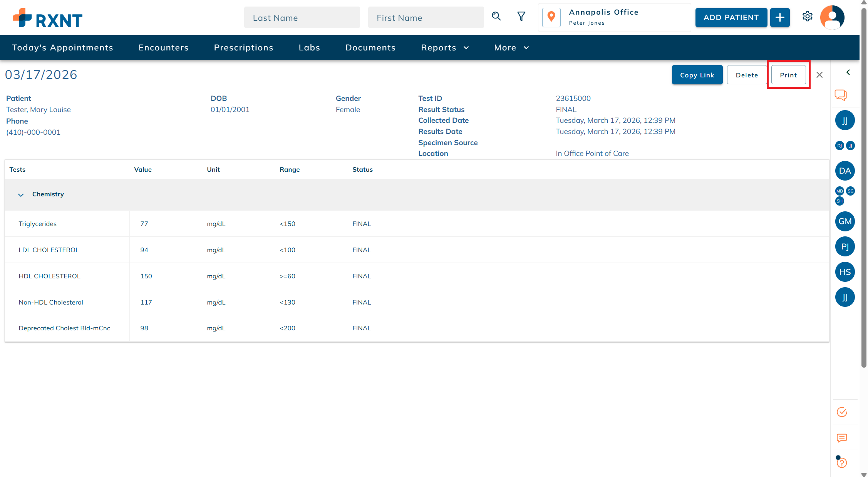The width and height of the screenshot is (868, 477).
Task: Select the tasks checkmark icon in the sidebar
Action: click(x=841, y=412)
